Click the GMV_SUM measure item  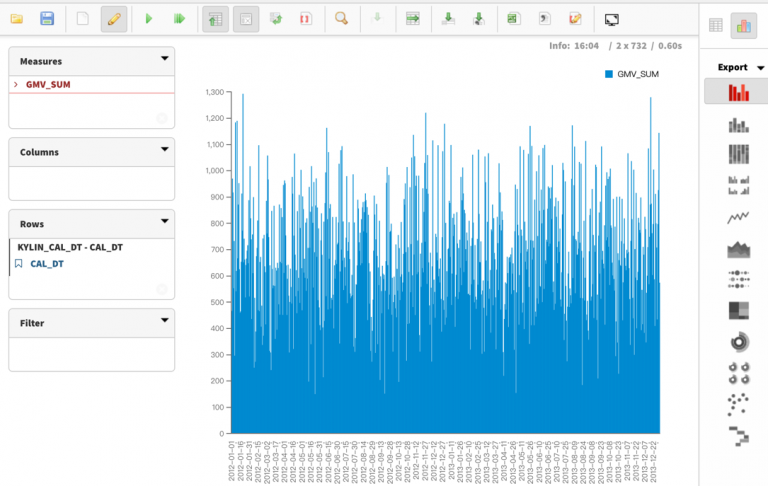49,85
